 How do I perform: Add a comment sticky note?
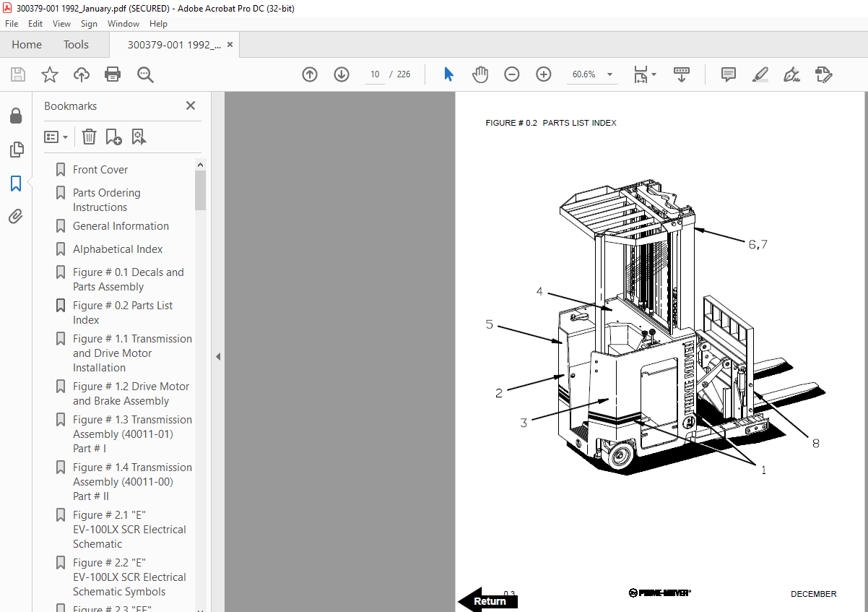pos(729,74)
